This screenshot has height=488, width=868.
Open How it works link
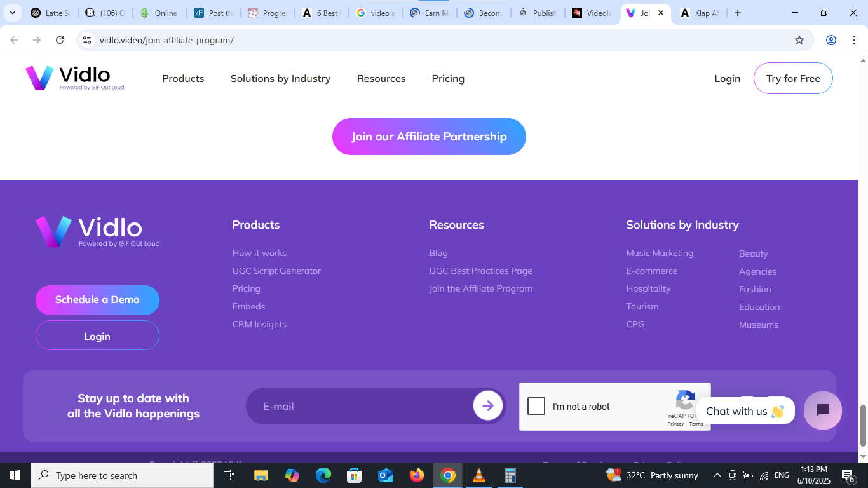[259, 253]
